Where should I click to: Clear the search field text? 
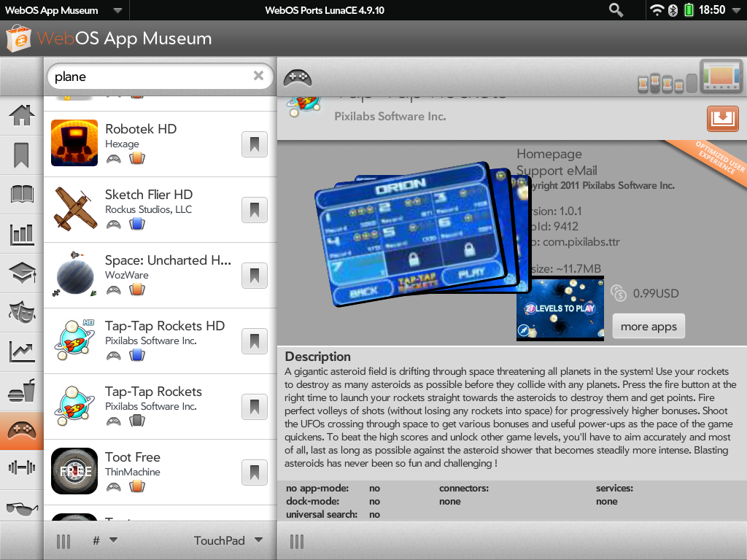[x=258, y=76]
